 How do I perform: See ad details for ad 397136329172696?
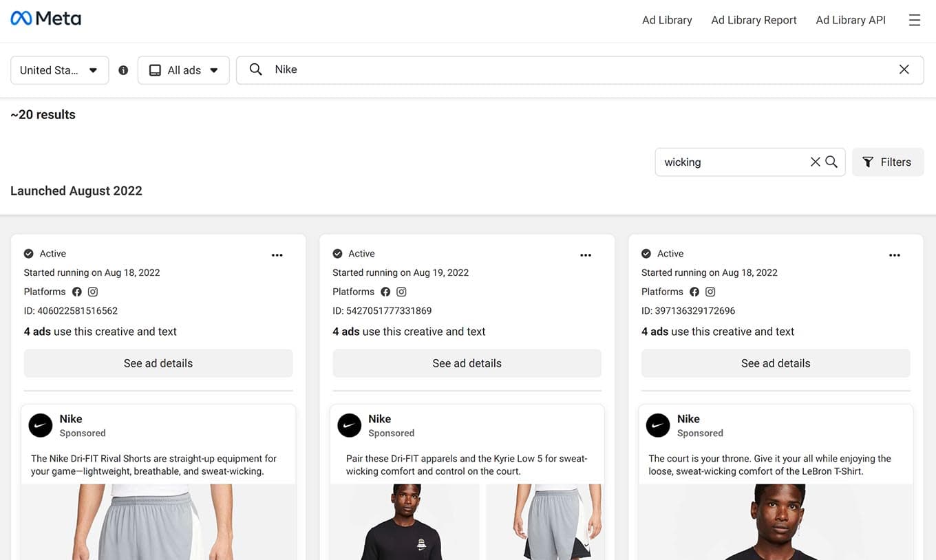click(776, 363)
